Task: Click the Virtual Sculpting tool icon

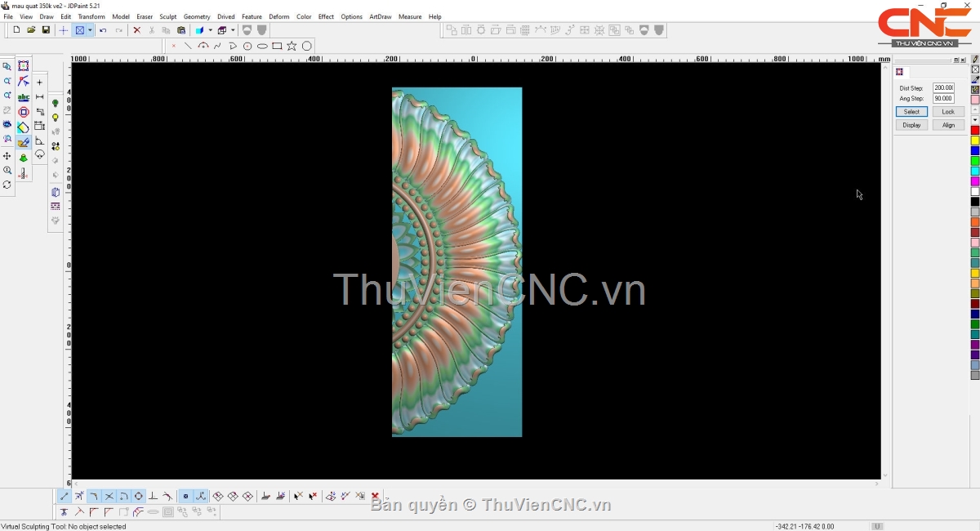Action: (x=24, y=142)
